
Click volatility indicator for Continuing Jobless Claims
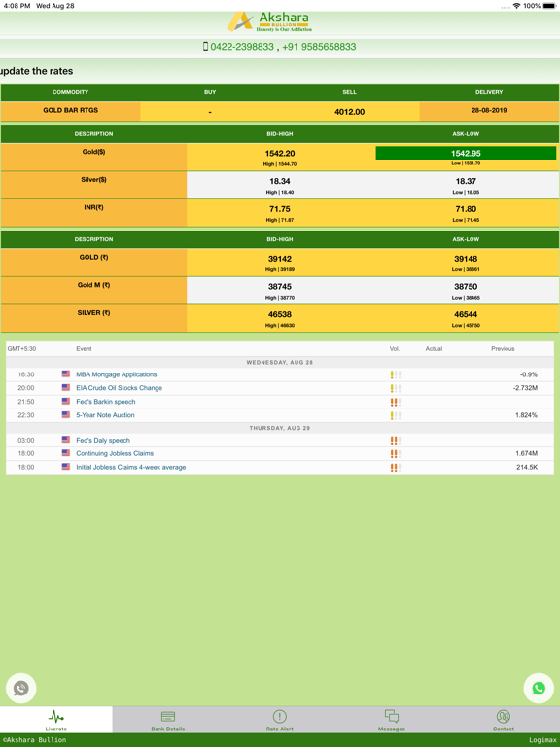click(396, 454)
